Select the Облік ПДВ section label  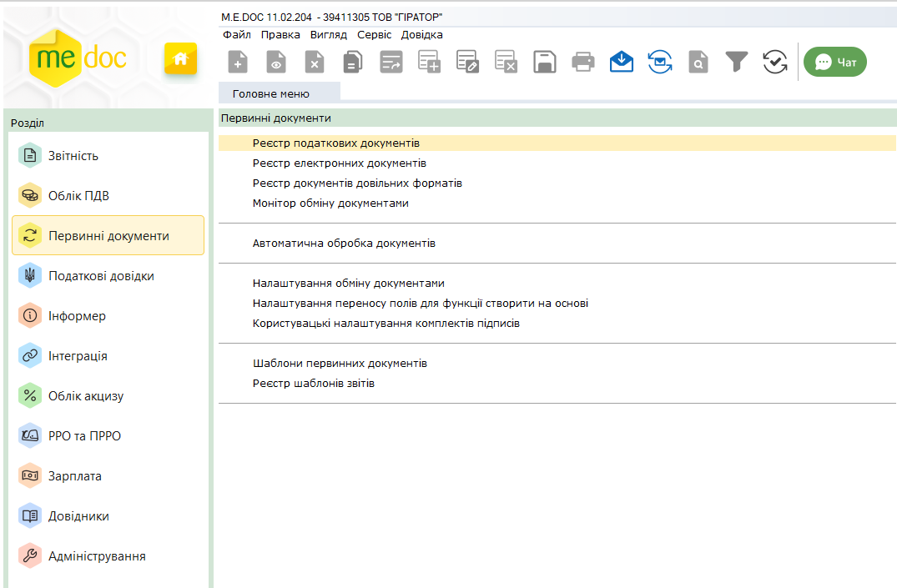(78, 196)
